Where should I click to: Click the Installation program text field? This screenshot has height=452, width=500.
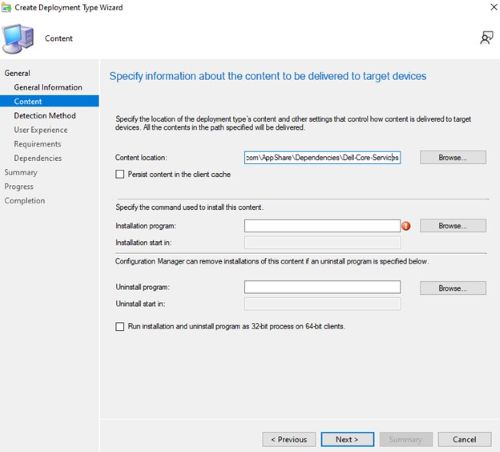coord(322,226)
